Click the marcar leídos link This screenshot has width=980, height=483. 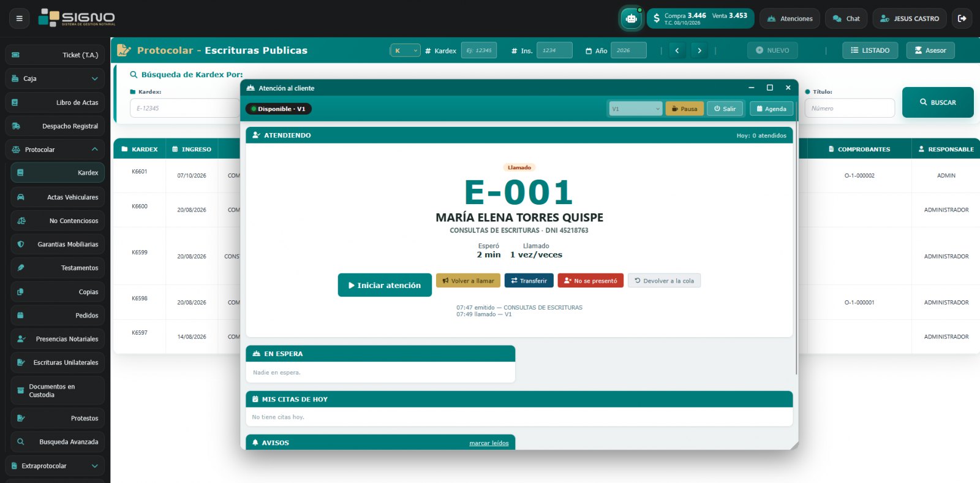489,443
